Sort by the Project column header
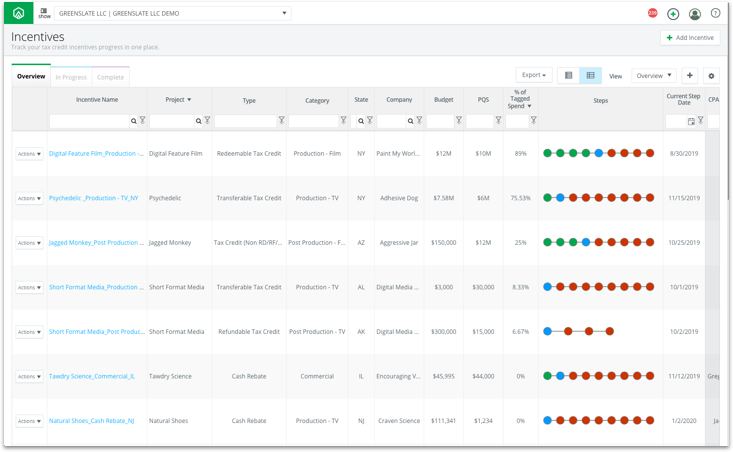 [x=178, y=100]
